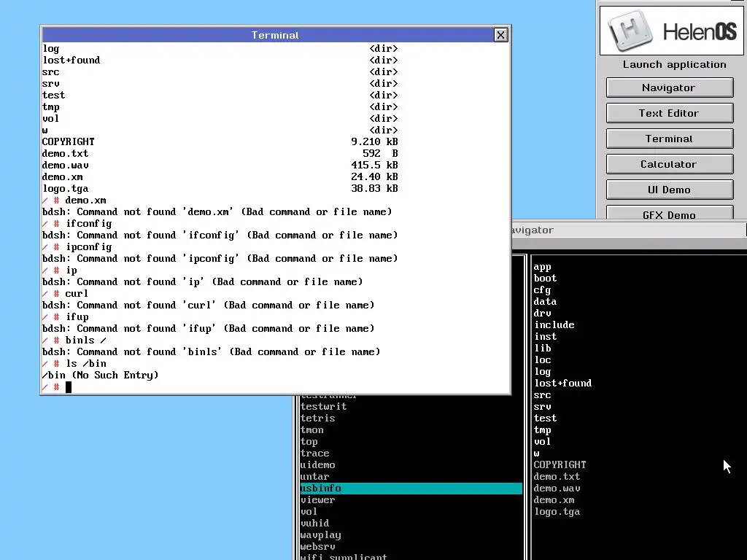Select vol folder in Navigator right panel
747x560 pixels.
(542, 441)
